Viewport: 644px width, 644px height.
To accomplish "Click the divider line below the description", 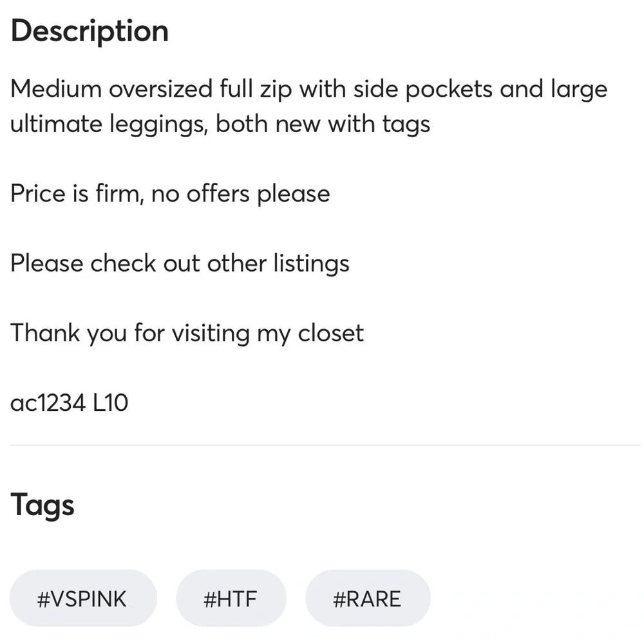I will 322,443.
